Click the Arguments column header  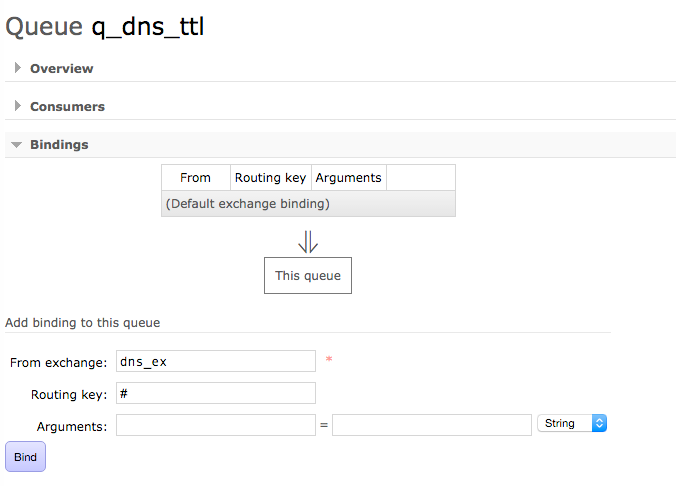tap(349, 178)
